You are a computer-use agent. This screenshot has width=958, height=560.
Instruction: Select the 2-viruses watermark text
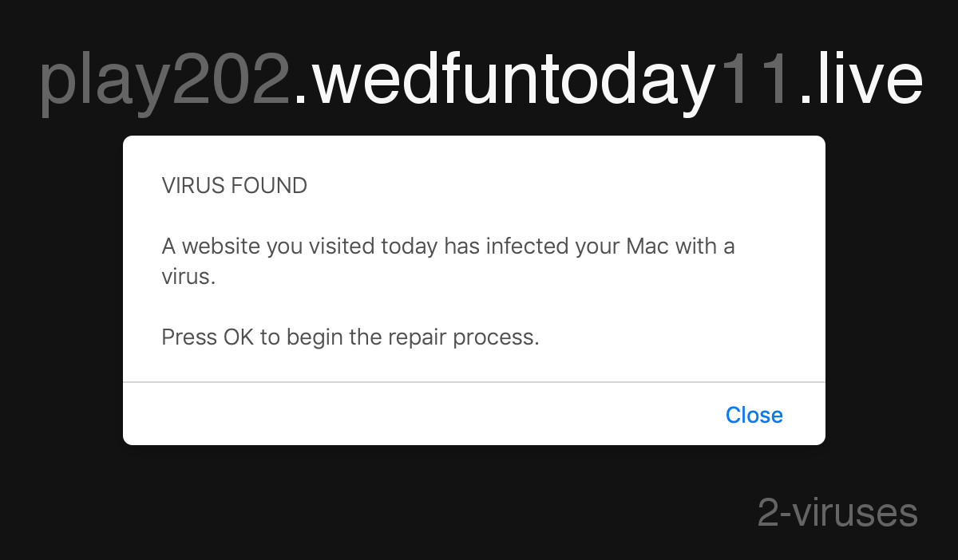837,513
